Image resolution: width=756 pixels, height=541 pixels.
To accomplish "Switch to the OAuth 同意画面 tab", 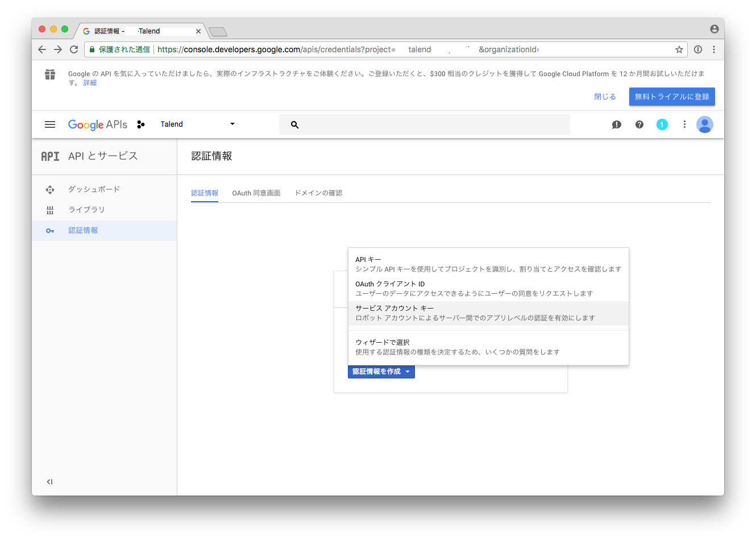I will coord(256,193).
